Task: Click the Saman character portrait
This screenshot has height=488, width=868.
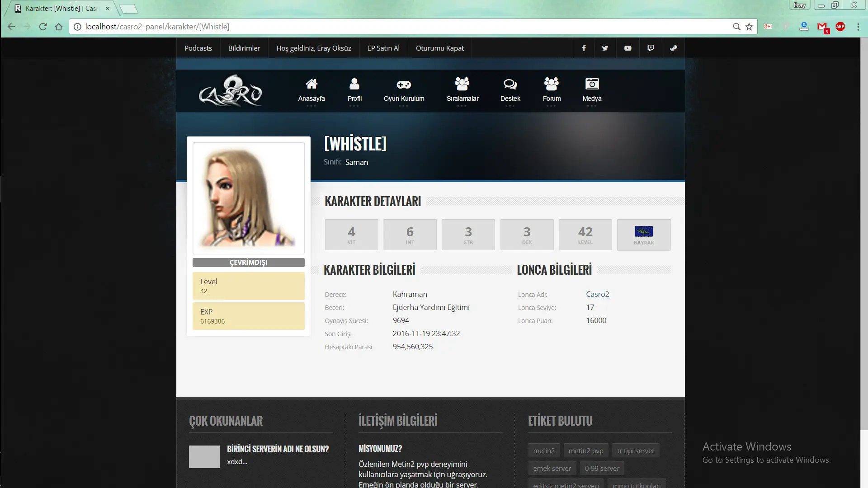Action: (x=249, y=198)
